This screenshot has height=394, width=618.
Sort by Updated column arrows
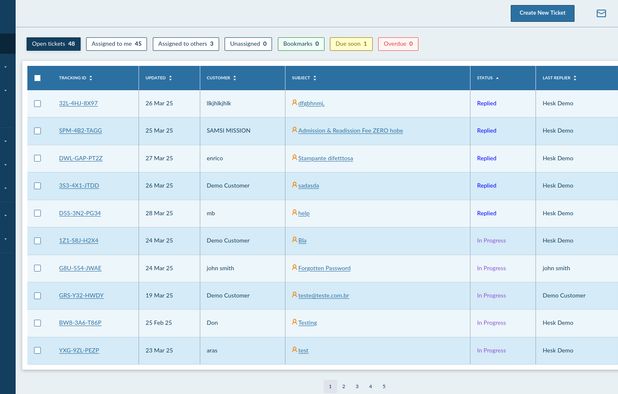pos(170,78)
